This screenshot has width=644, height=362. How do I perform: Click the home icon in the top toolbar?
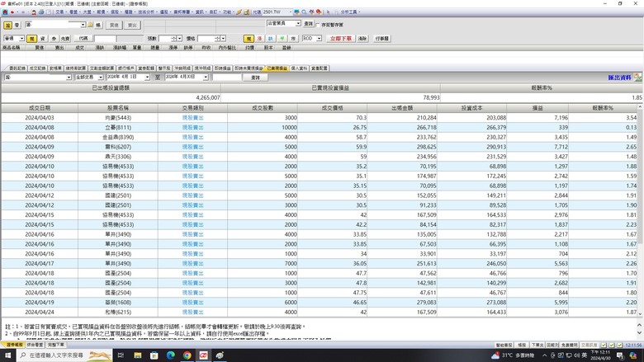(x=5, y=12)
